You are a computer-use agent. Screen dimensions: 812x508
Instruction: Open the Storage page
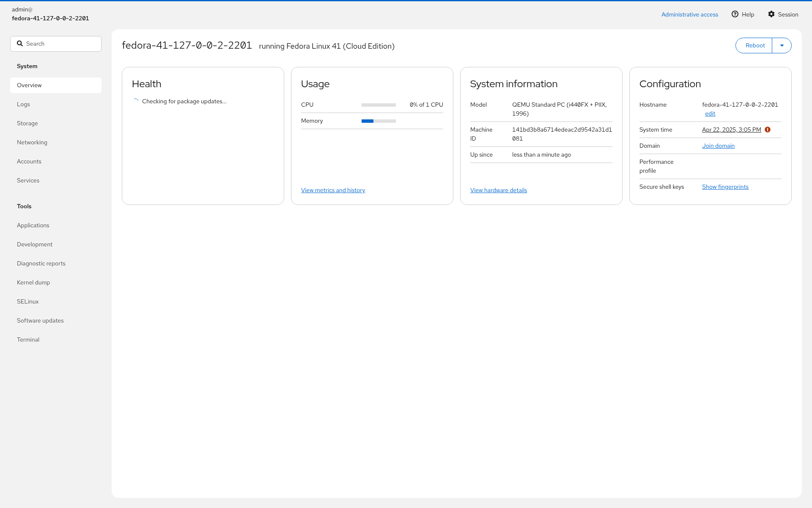pyautogui.click(x=56, y=123)
